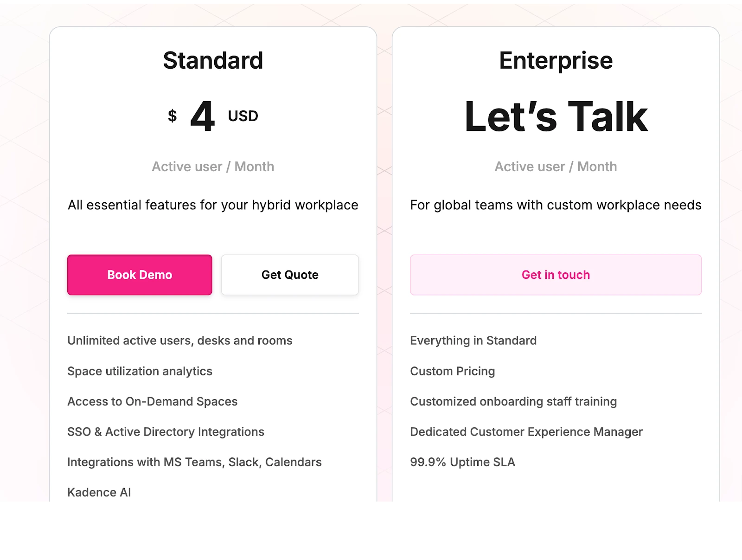Click Active user / Month under Standard

click(x=213, y=167)
